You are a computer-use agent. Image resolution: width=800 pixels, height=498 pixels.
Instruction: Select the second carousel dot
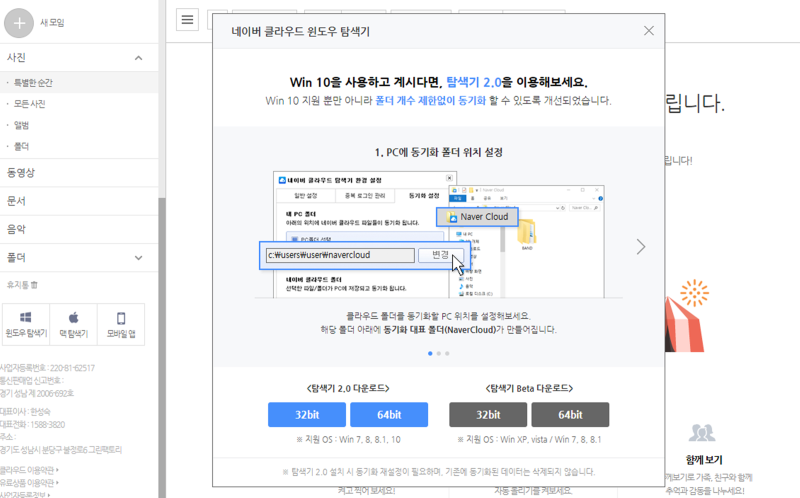[439, 353]
